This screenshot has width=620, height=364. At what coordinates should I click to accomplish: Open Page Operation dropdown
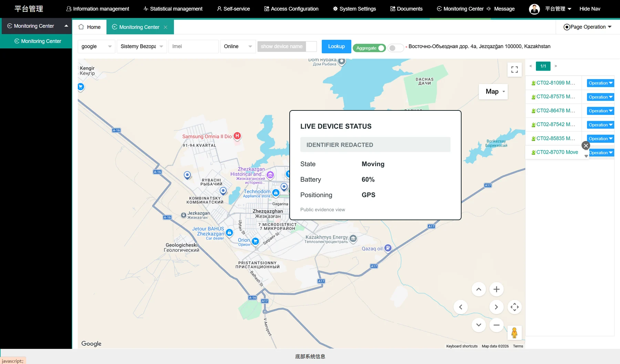point(587,27)
